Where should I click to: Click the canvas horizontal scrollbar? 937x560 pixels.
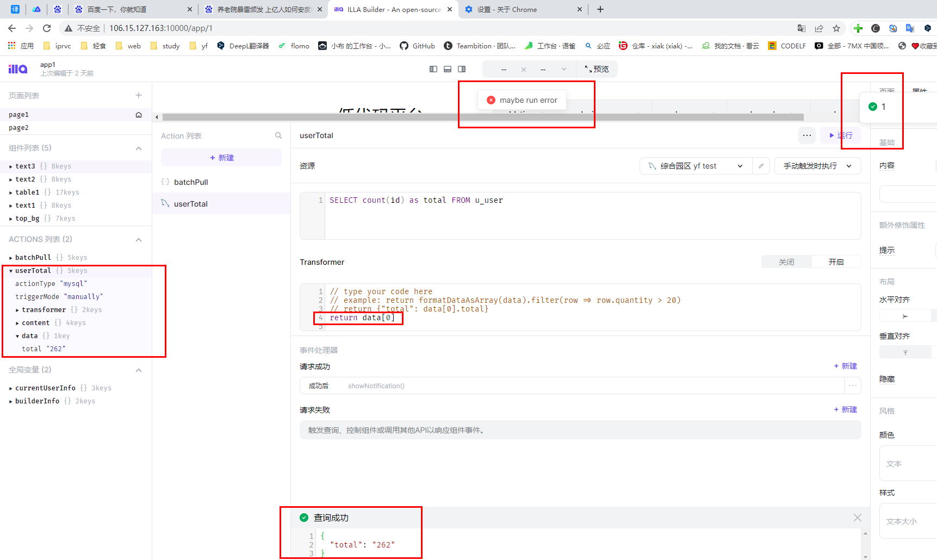click(483, 117)
